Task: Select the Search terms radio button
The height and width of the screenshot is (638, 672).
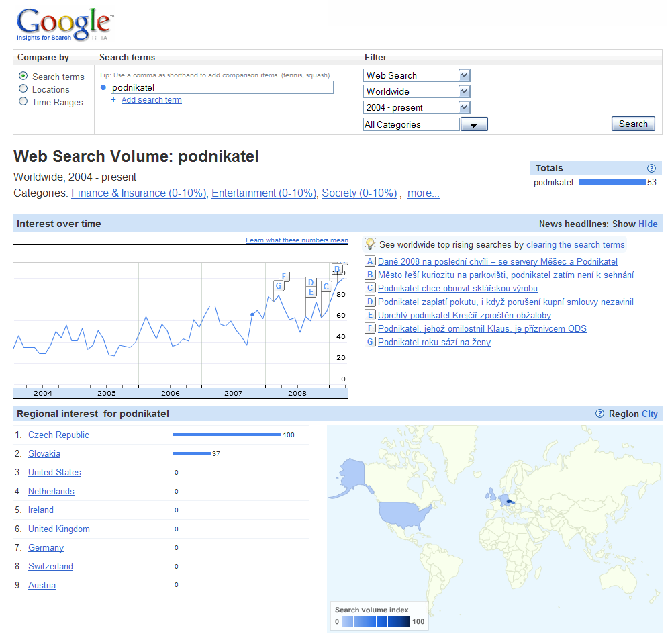Action: point(23,76)
